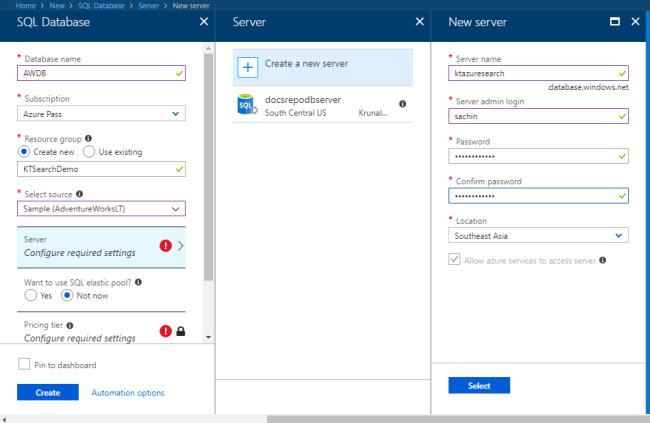The image size is (650, 423).
Task: Open Select source AdventureWorksLT dropdown
Action: (101, 209)
